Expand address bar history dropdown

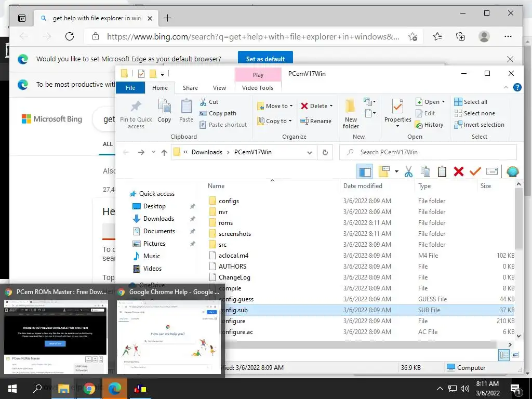(310, 152)
